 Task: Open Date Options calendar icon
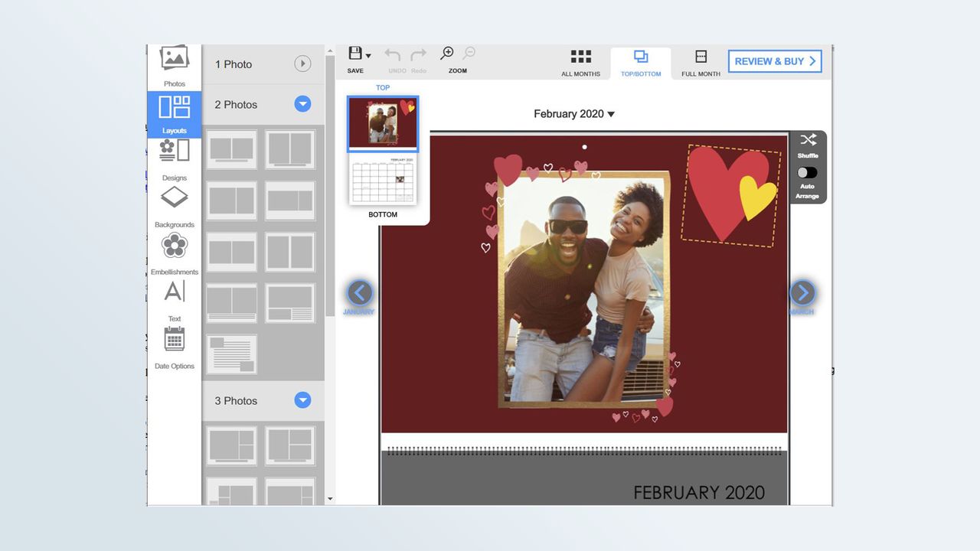tap(175, 338)
